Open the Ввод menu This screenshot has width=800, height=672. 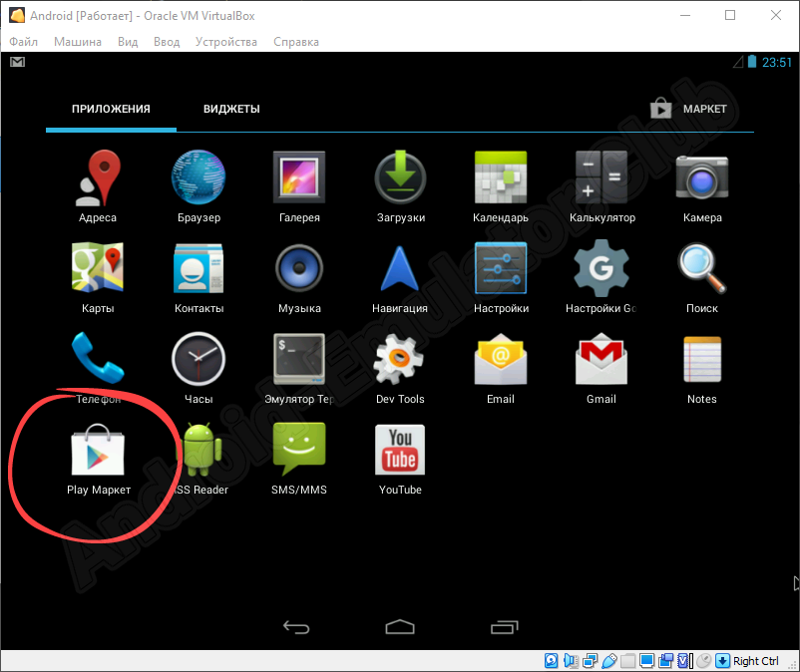click(x=167, y=42)
